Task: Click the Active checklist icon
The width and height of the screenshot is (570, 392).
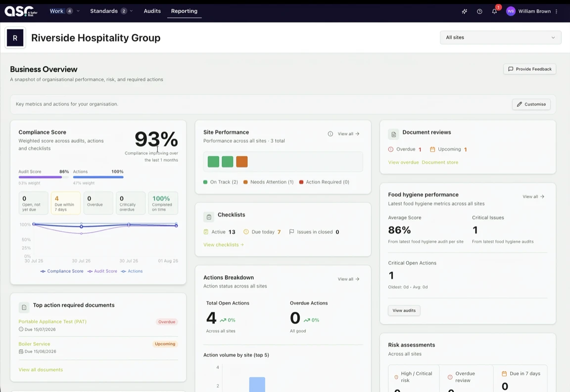Action: (x=206, y=232)
